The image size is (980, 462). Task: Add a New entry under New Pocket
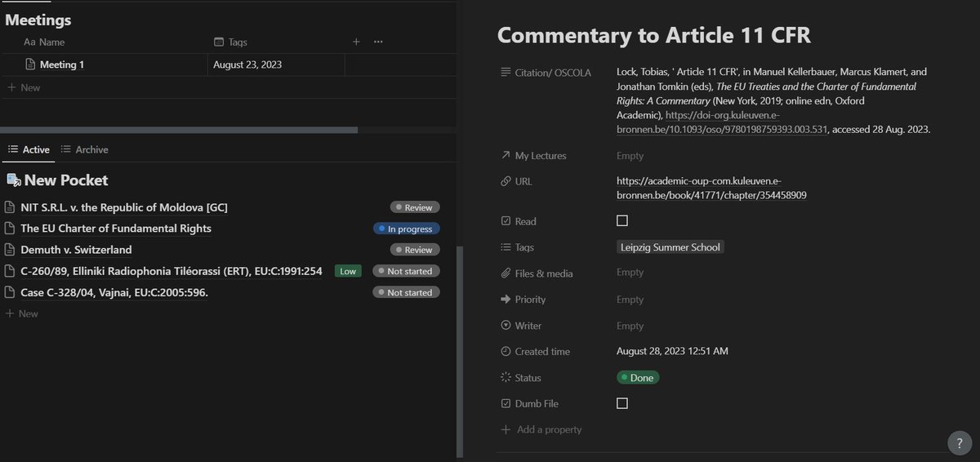(22, 313)
